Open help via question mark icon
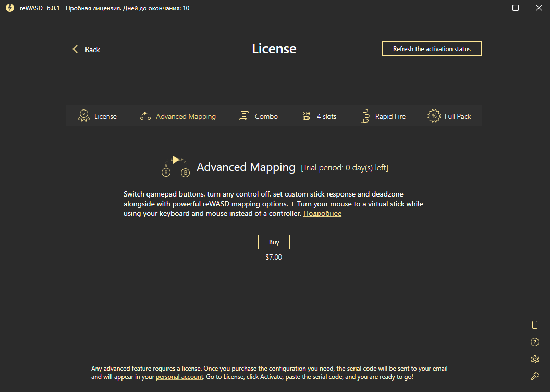550x392 pixels. [534, 342]
